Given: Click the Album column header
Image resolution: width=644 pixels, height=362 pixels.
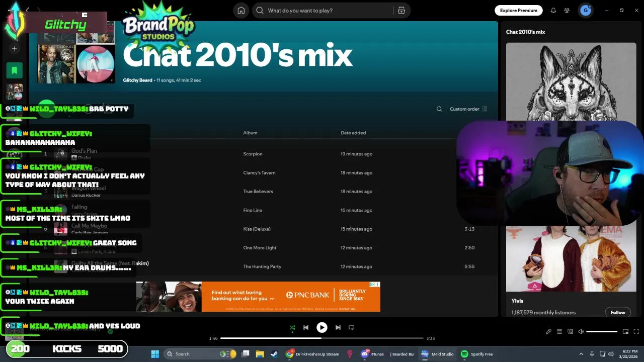Looking at the screenshot, I should point(250,133).
